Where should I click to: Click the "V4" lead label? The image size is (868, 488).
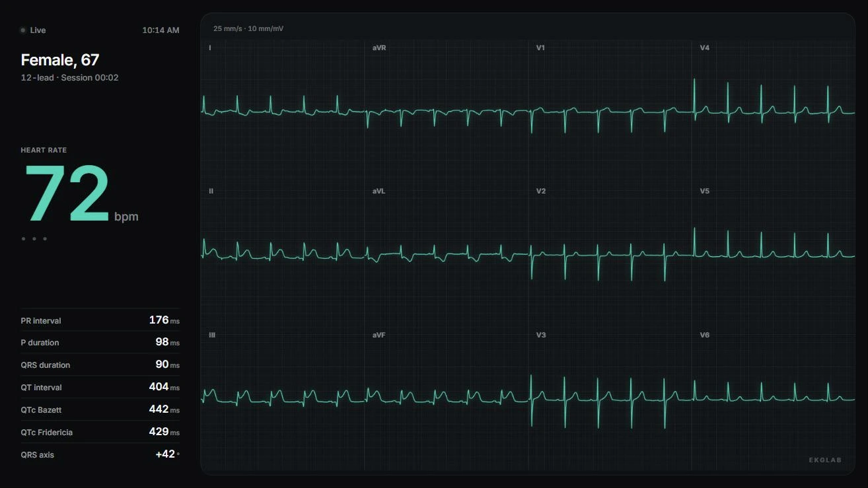[x=705, y=48]
